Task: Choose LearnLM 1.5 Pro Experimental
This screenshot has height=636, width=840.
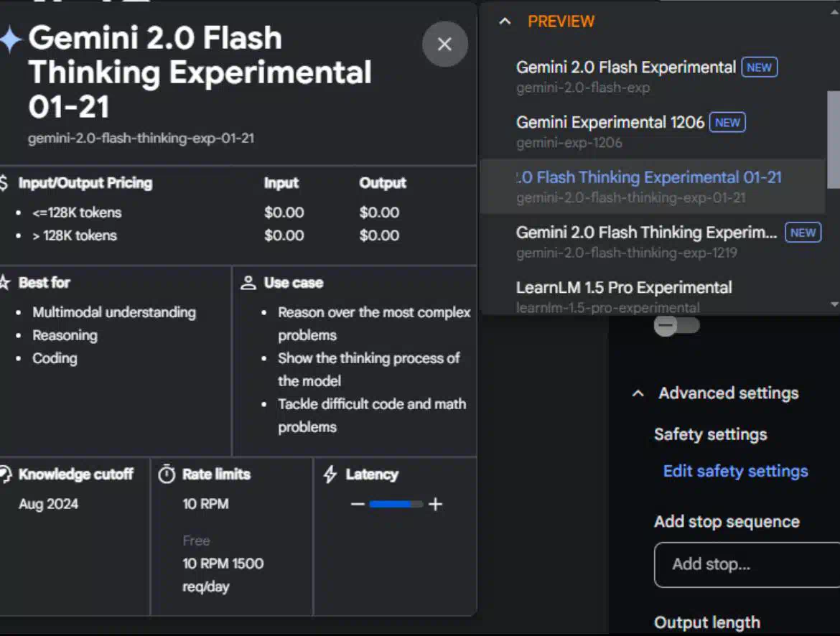Action: pos(623,288)
